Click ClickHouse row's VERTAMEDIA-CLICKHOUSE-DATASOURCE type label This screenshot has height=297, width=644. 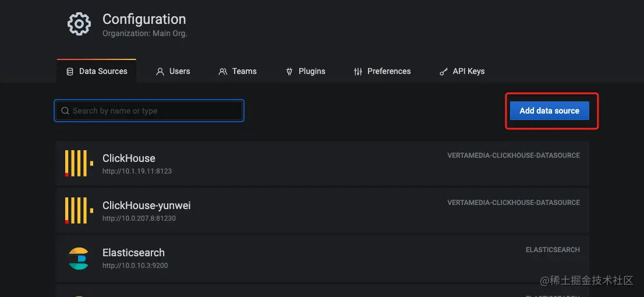tap(514, 155)
